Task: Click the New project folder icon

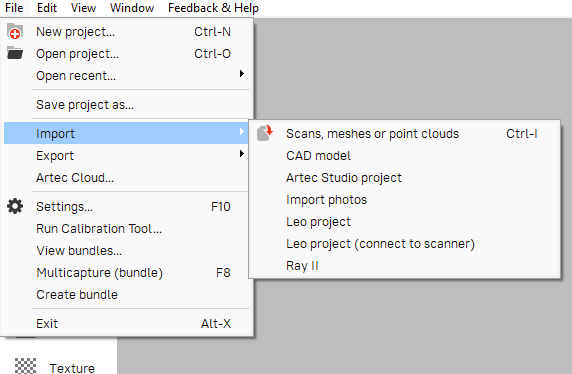Action: [x=15, y=31]
